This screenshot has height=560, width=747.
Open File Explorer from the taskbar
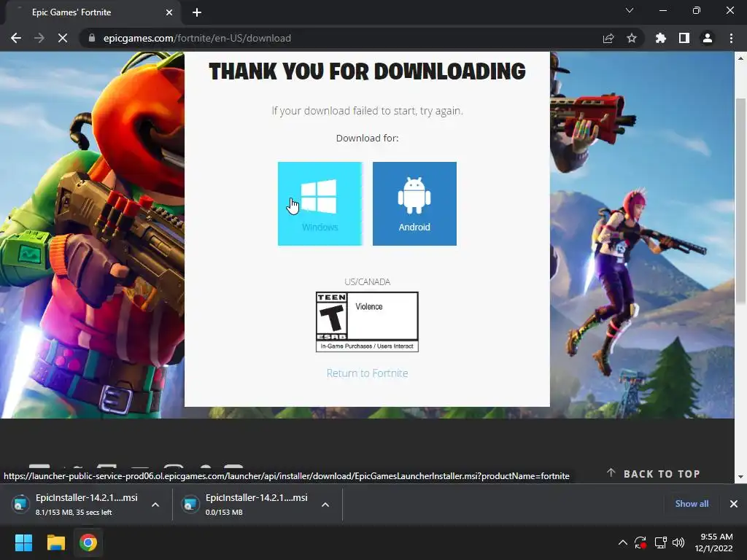55,542
